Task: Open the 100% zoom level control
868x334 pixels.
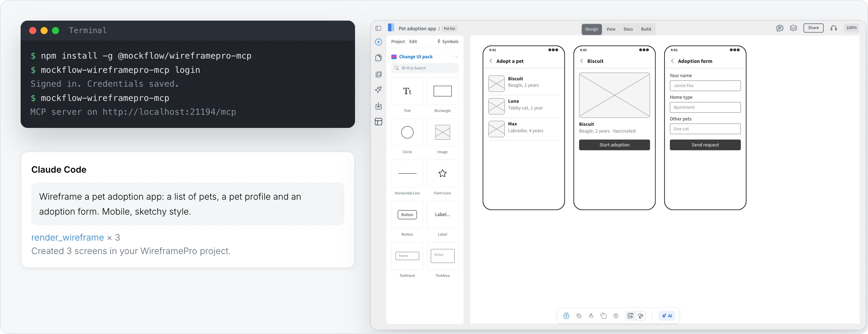Action: click(x=851, y=28)
